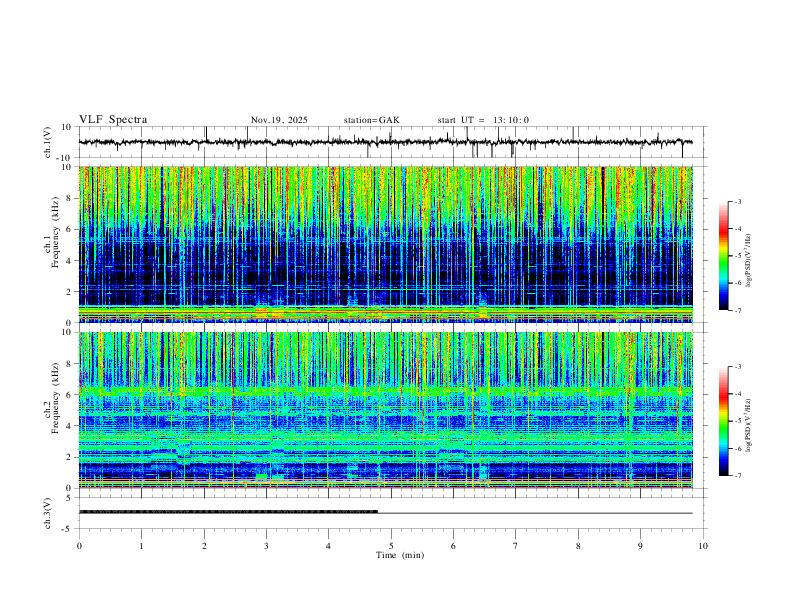Click the 'station=GAK' label
This screenshot has height=612, width=792.
(x=371, y=120)
